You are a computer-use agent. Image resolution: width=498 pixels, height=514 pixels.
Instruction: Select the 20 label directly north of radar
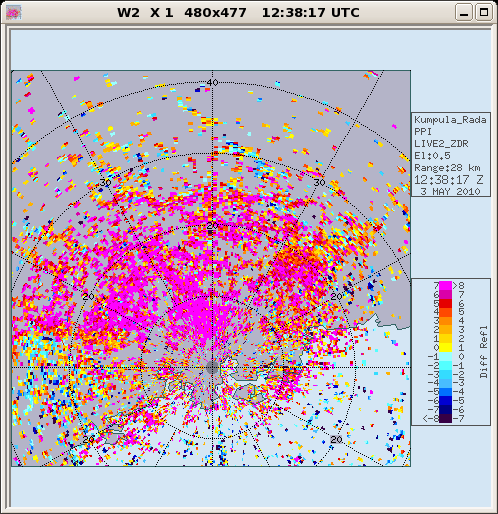pos(212,226)
